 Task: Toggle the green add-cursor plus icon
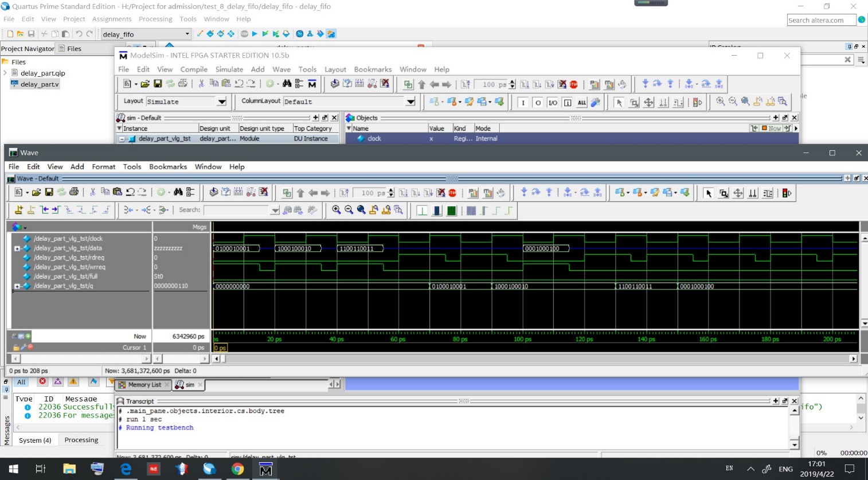[x=28, y=336]
